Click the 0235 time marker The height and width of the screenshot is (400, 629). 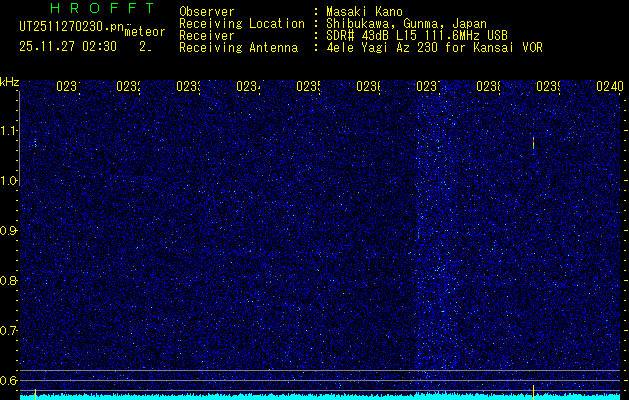308,86
